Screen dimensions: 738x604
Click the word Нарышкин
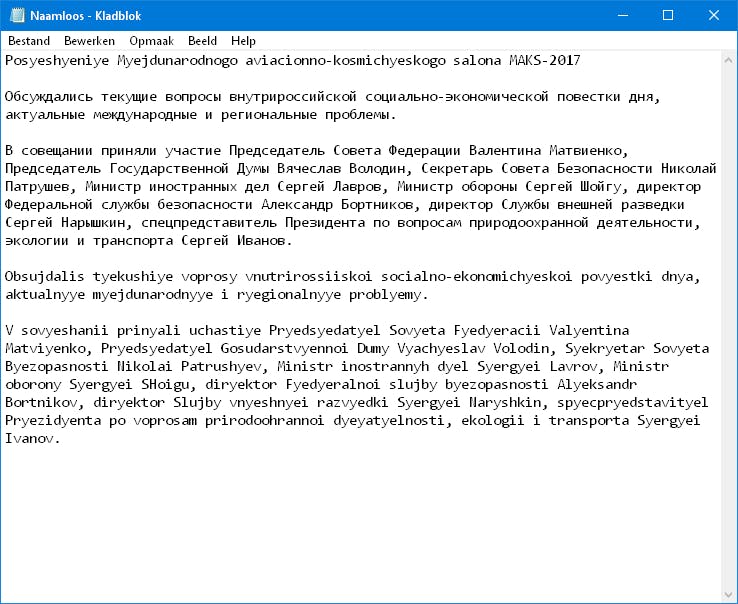tap(93, 222)
